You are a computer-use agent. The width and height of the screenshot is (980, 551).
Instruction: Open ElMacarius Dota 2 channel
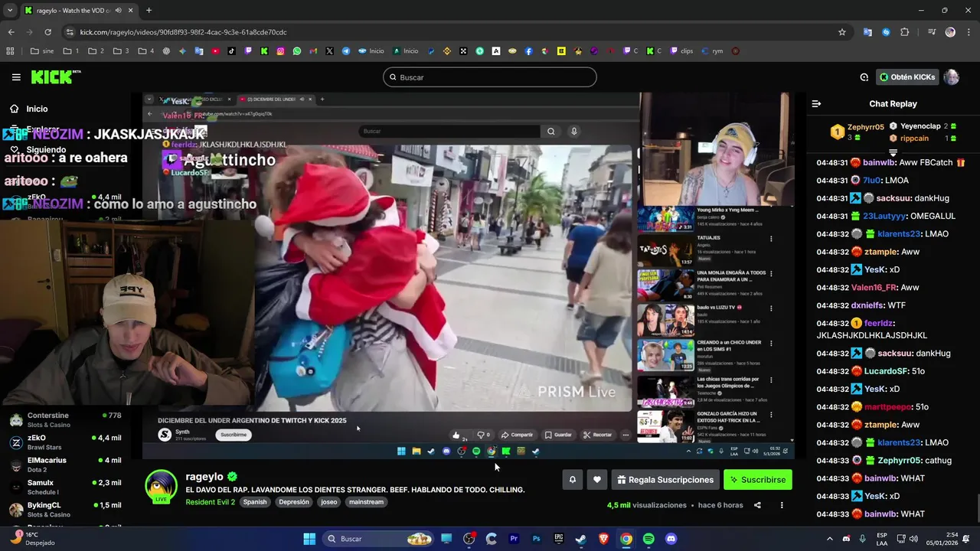coord(65,465)
